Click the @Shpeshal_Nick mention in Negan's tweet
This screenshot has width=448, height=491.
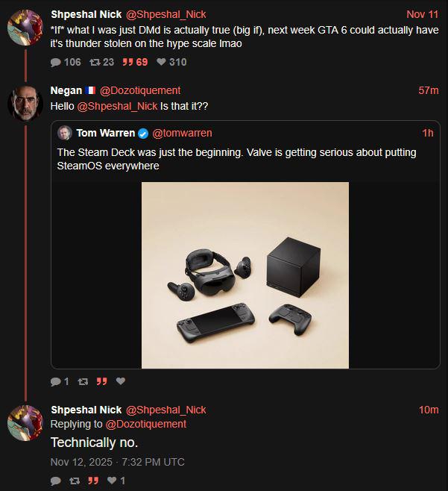coord(117,106)
